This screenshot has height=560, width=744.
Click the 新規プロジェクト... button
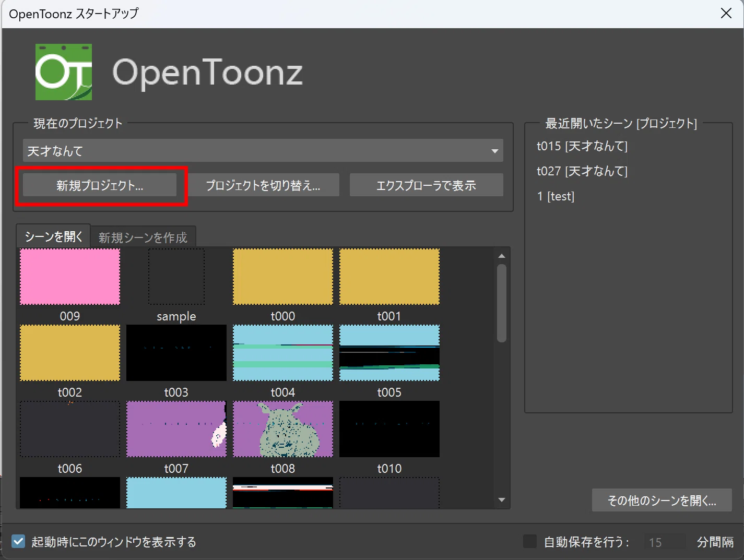100,185
